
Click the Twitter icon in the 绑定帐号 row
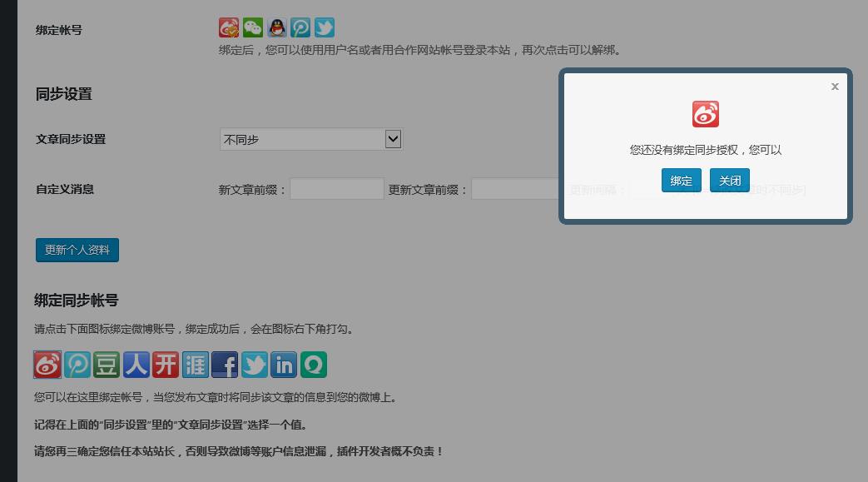point(325,27)
